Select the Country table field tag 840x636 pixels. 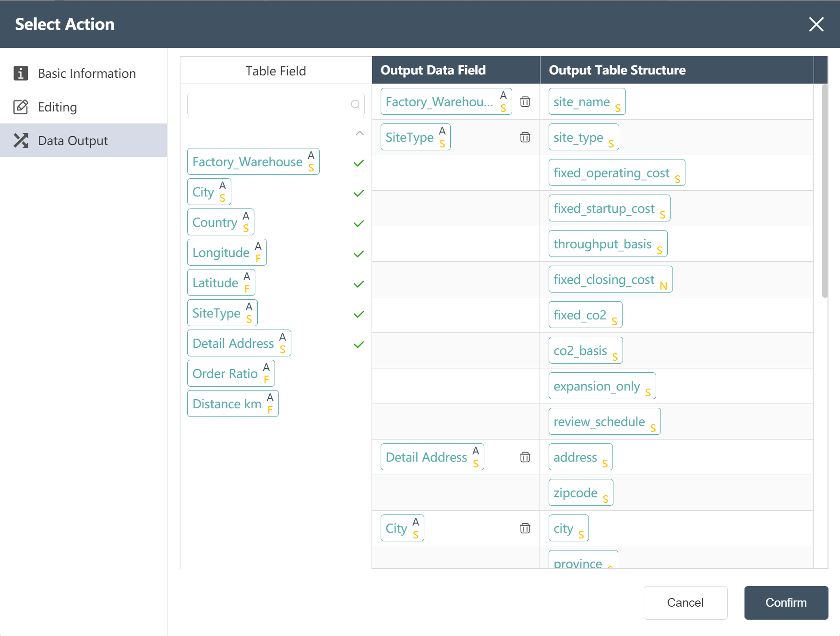click(x=221, y=222)
